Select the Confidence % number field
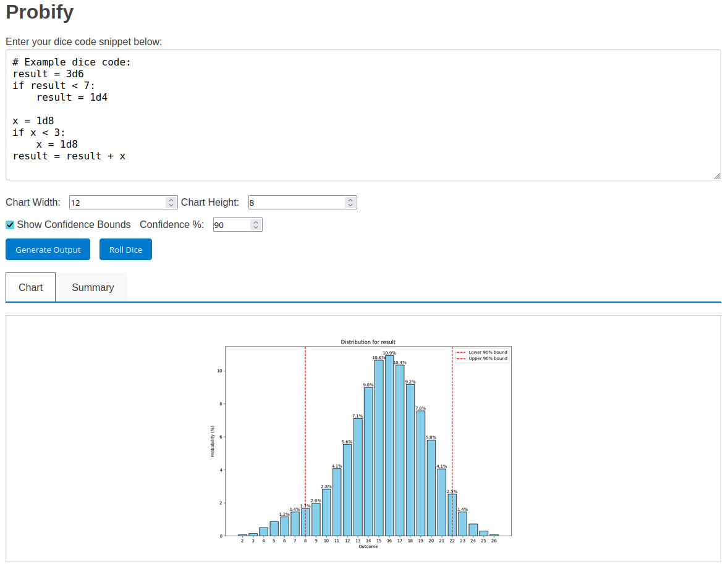The height and width of the screenshot is (569, 728). click(x=231, y=225)
